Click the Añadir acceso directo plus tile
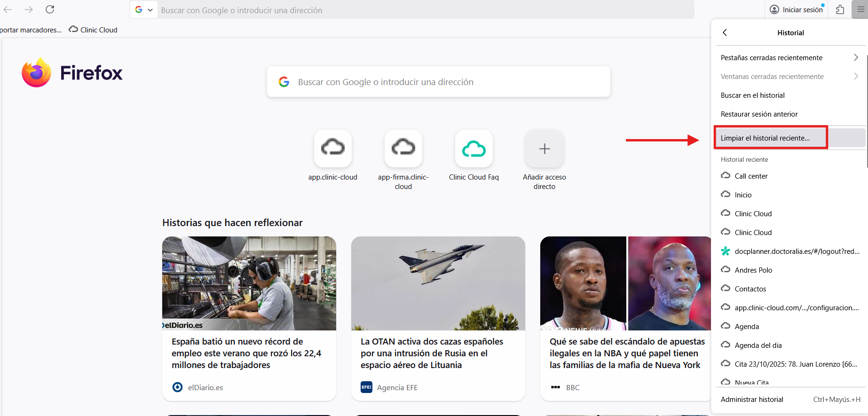 (544, 149)
